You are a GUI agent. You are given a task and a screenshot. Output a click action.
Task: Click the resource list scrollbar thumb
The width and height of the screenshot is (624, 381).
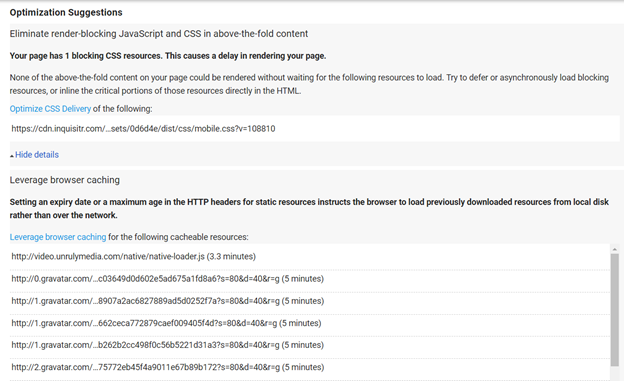(x=614, y=310)
